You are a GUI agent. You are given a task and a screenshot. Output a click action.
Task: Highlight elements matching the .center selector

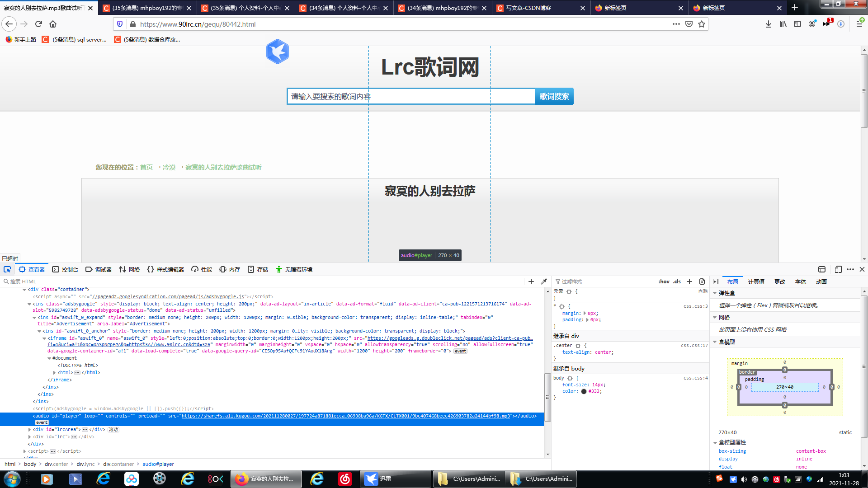(x=578, y=346)
